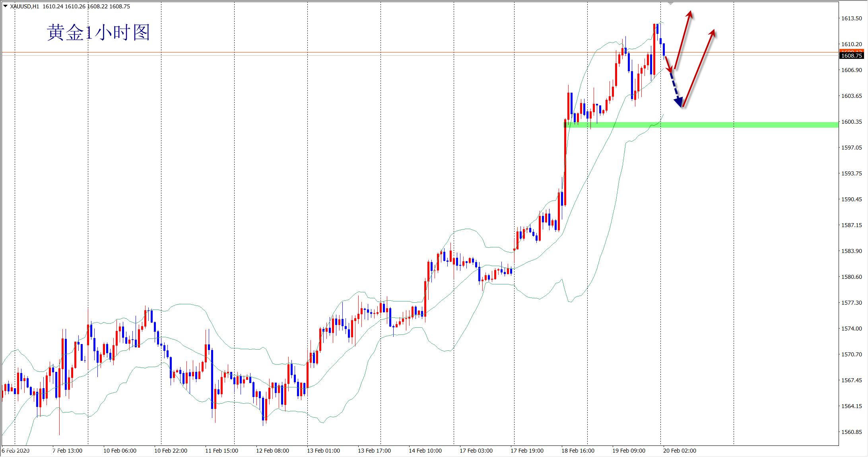Viewport: 868px width, 457px height.
Task: Click the 13 Feb 01:00 time label
Action: coord(323,451)
